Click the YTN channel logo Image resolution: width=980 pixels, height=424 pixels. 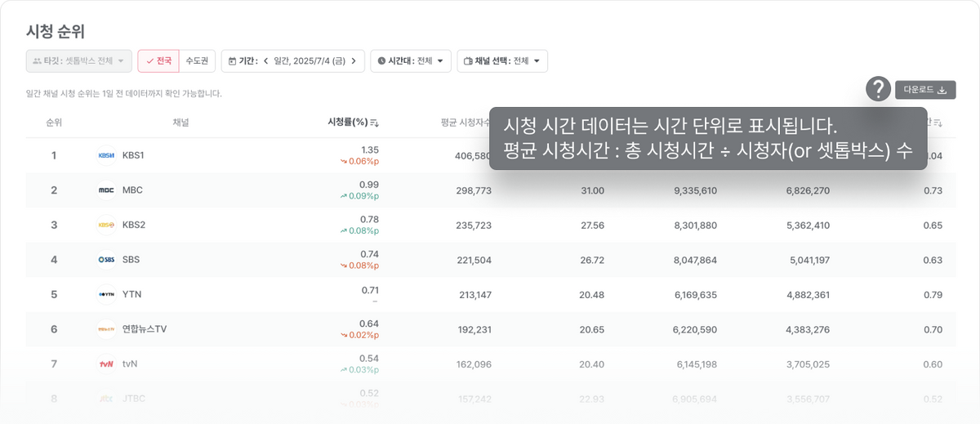pos(106,294)
